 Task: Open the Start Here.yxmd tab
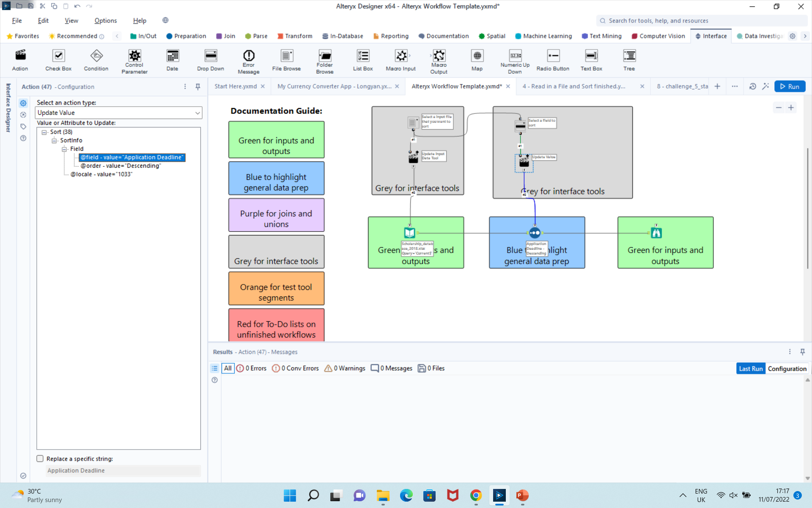(x=236, y=86)
